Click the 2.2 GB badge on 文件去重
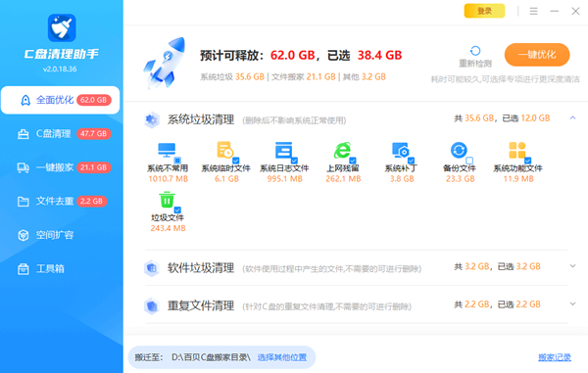 click(91, 201)
